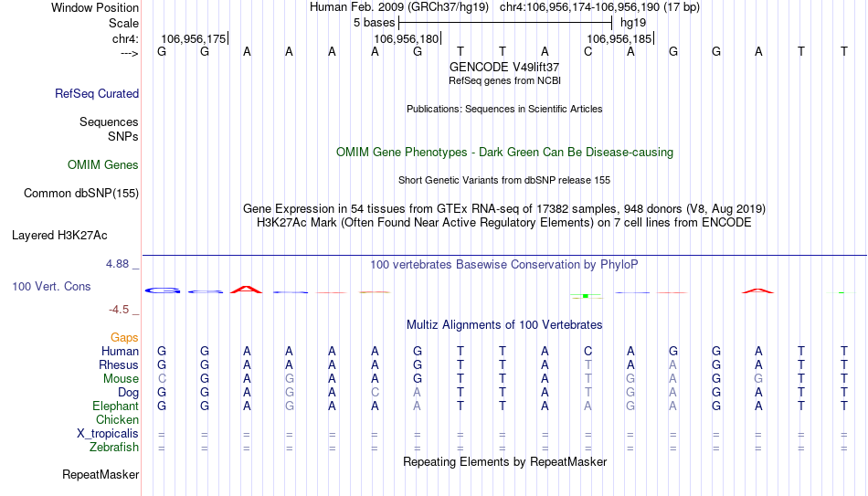Click Multiz Alignments of 100 Vertebrates title

(x=504, y=325)
